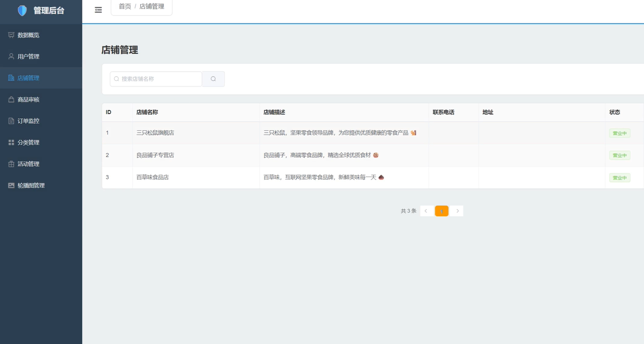Click 三只松鼠旗舰店 store name
Image resolution: width=644 pixels, height=344 pixels.
[x=155, y=133]
